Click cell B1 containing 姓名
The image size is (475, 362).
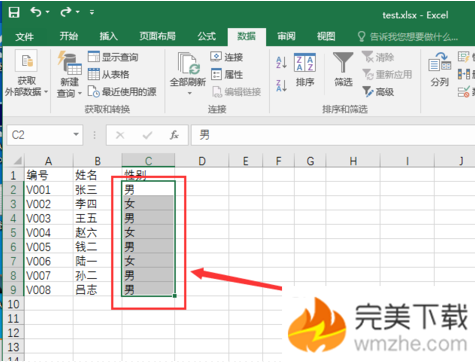coord(97,175)
